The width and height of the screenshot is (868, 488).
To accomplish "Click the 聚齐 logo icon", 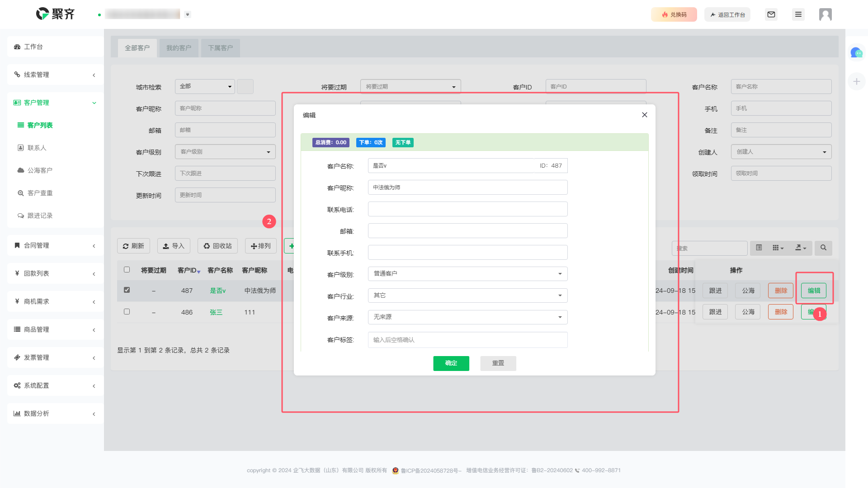I will (x=42, y=14).
